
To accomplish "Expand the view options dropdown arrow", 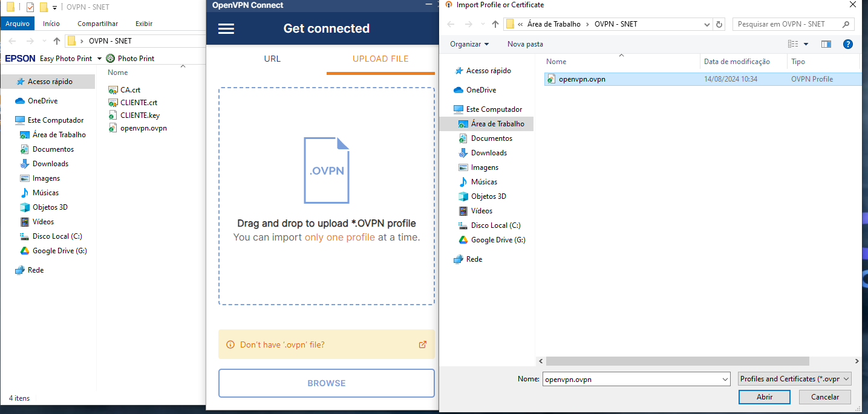I will click(806, 44).
